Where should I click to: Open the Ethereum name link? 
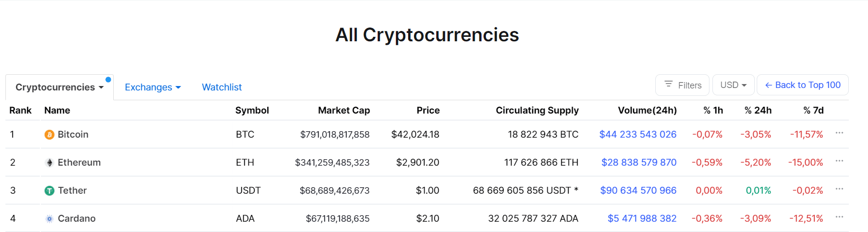(79, 163)
